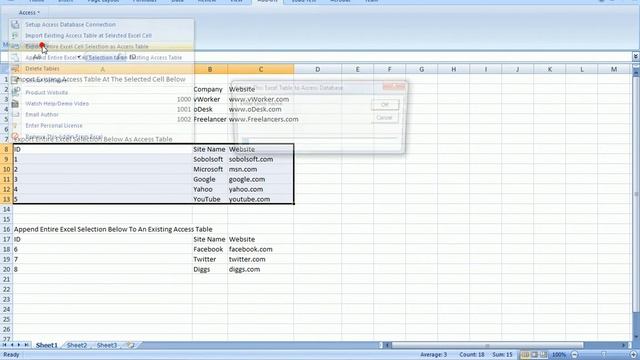Click OK in the faded export dialog
The height and width of the screenshot is (360, 640).
point(384,105)
